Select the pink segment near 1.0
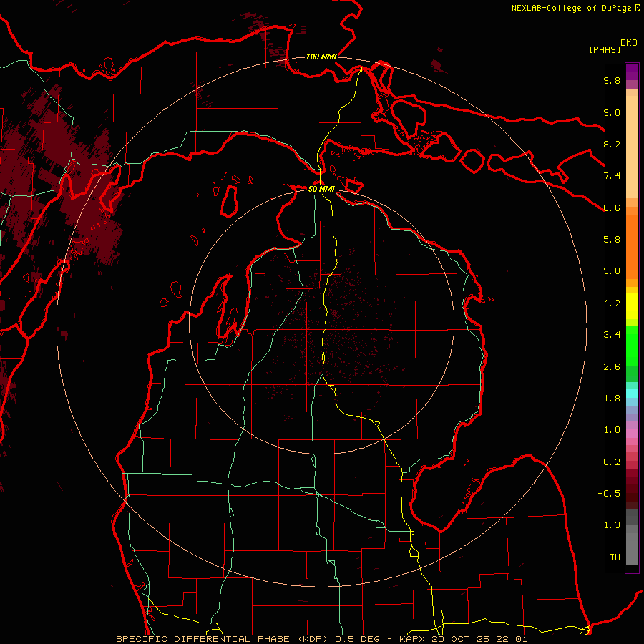Screen dimensions: 644x644 click(x=632, y=434)
